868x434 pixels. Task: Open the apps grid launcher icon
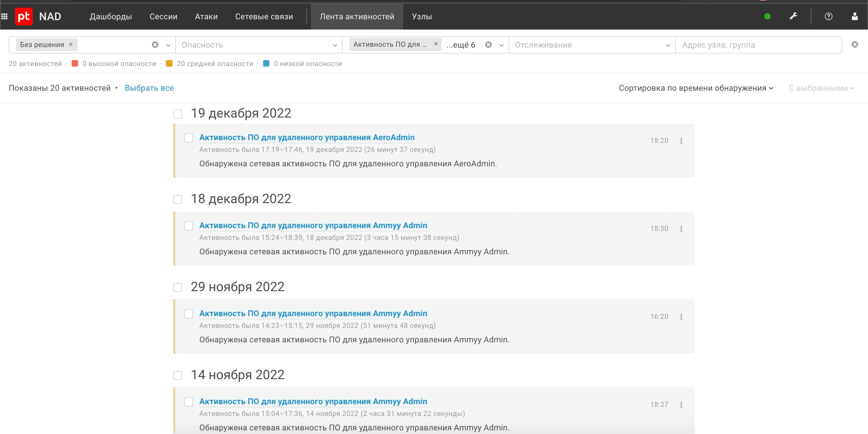(5, 17)
